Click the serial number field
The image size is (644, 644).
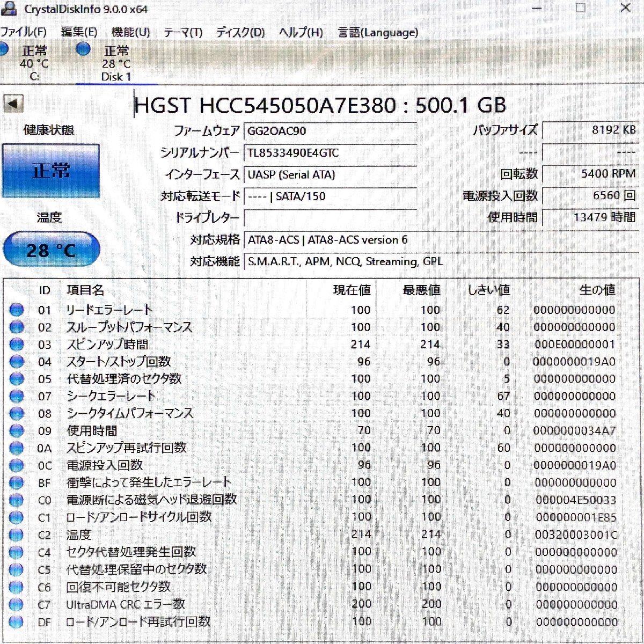tap(330, 153)
